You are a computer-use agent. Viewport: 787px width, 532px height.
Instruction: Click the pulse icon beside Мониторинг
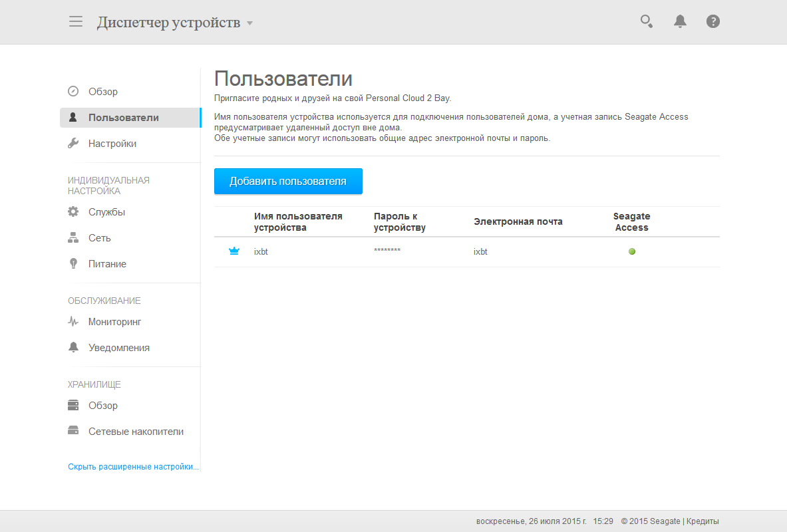click(73, 322)
